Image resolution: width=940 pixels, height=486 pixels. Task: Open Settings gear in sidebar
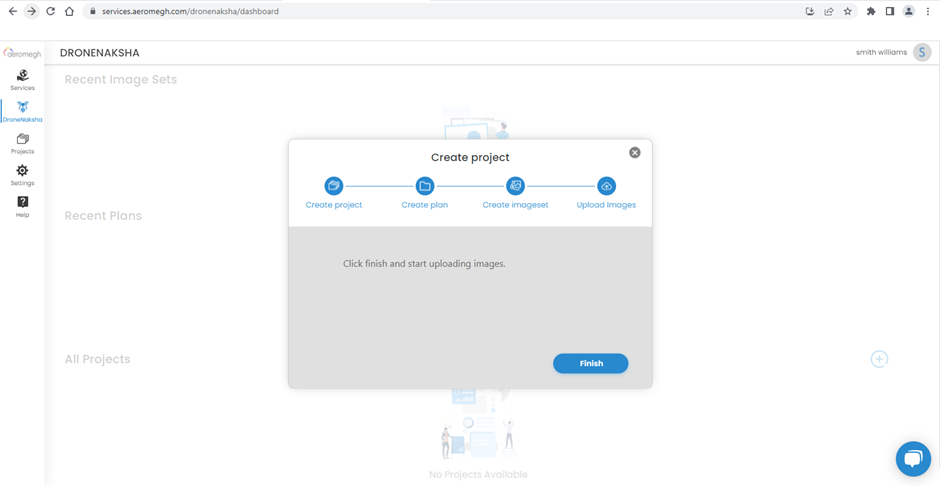pos(22,175)
